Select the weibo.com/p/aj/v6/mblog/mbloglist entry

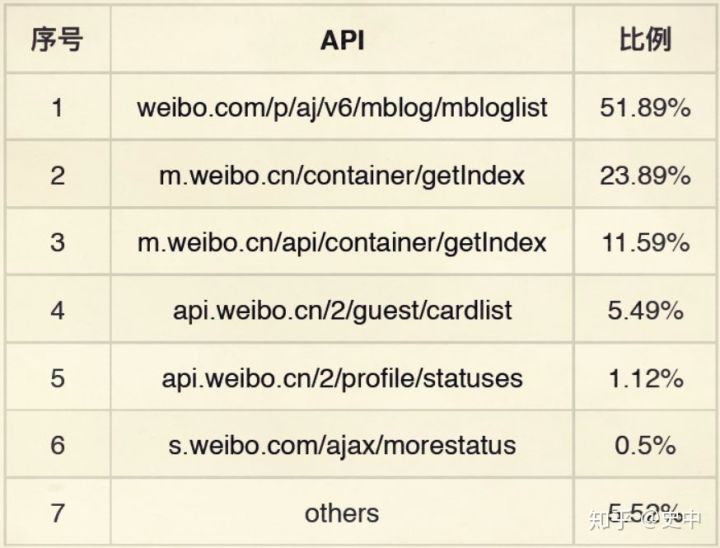pos(342,107)
